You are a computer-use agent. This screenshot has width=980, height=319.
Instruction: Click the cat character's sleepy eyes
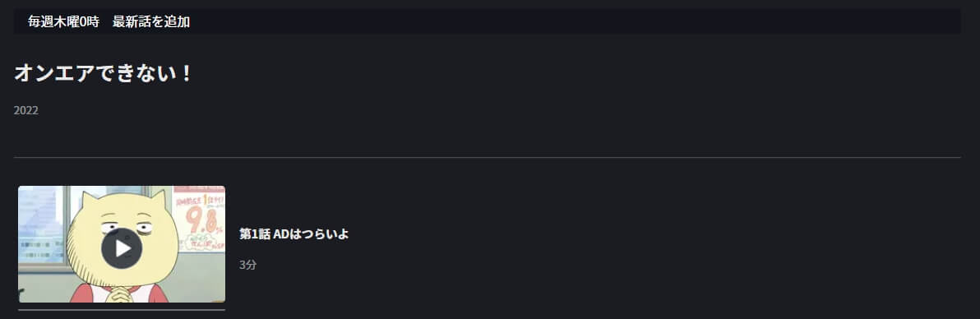[125, 229]
